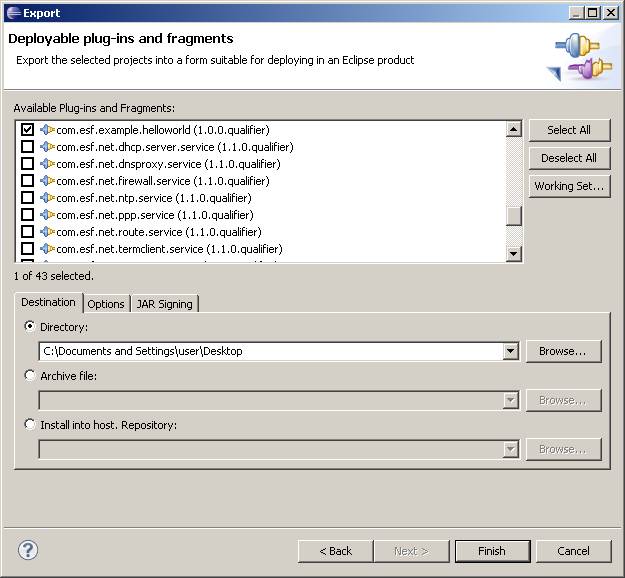Open the Directory path dropdown arrow
625x578 pixels.
tap(511, 351)
